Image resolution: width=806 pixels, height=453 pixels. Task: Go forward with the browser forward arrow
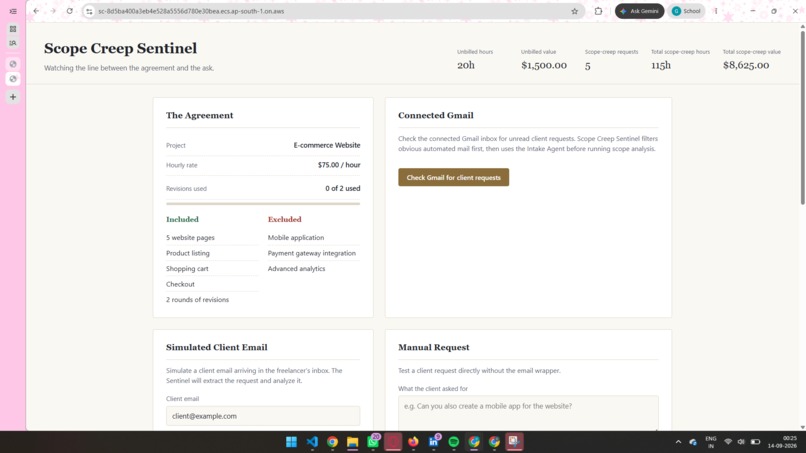coord(52,11)
